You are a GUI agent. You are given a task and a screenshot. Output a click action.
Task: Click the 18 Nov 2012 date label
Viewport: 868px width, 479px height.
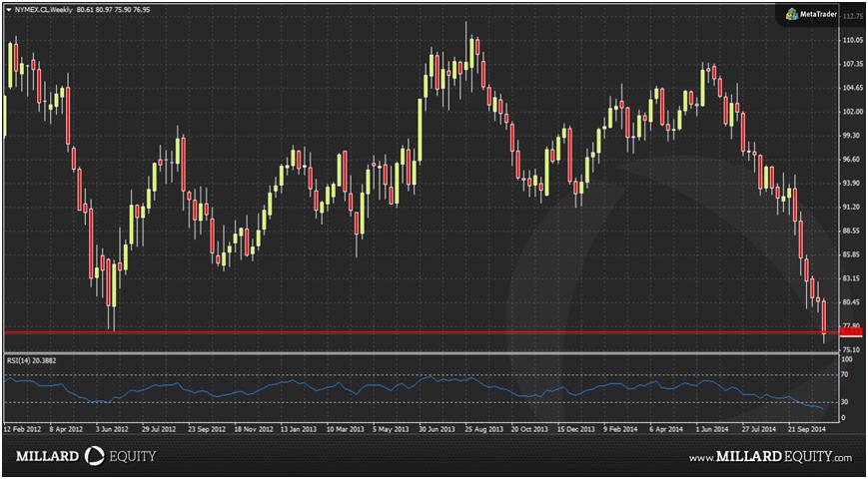(253, 429)
